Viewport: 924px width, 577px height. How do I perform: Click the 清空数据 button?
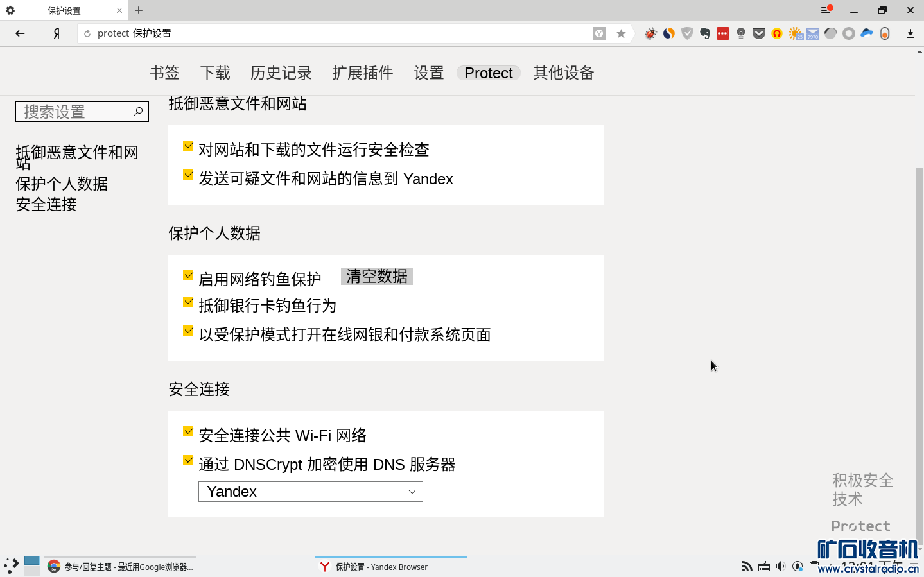pyautogui.click(x=377, y=277)
